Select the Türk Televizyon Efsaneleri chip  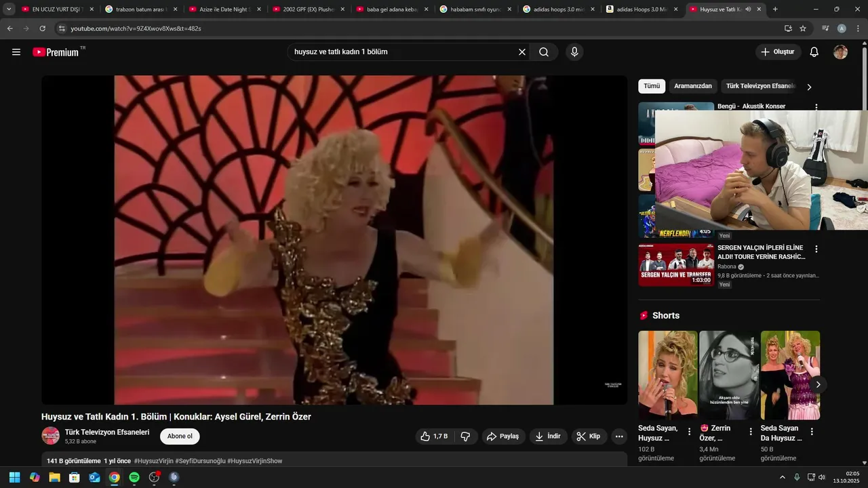pos(760,86)
